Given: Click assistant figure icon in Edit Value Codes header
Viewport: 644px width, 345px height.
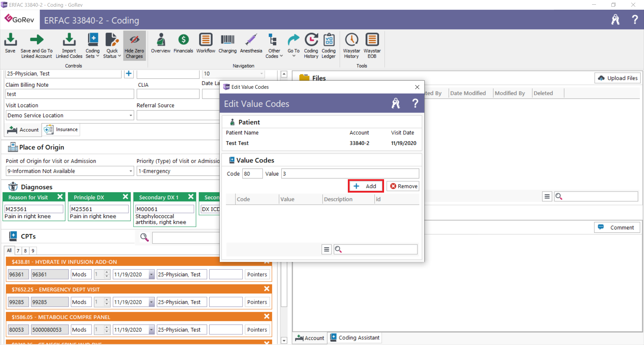Looking at the screenshot, I should pos(396,103).
